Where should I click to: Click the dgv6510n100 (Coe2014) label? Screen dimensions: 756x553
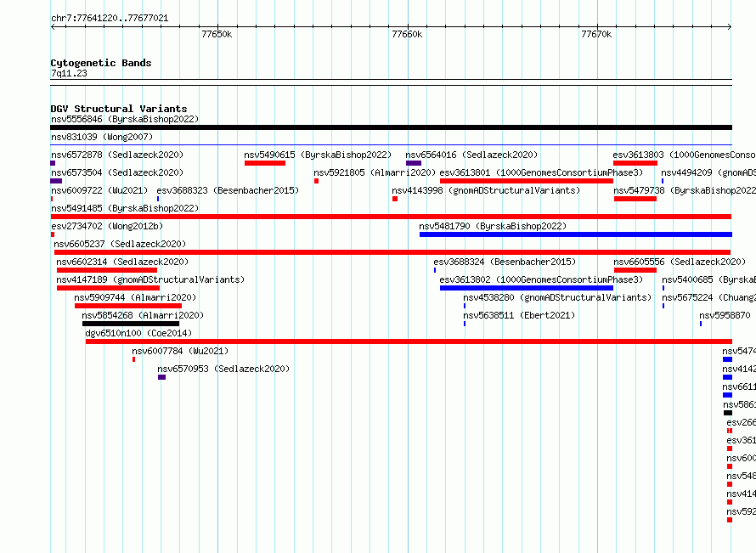pyautogui.click(x=138, y=333)
